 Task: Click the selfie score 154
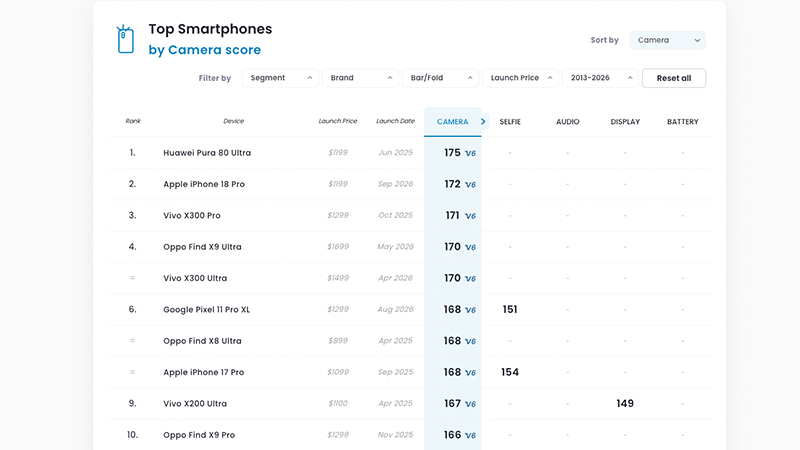pyautogui.click(x=510, y=372)
